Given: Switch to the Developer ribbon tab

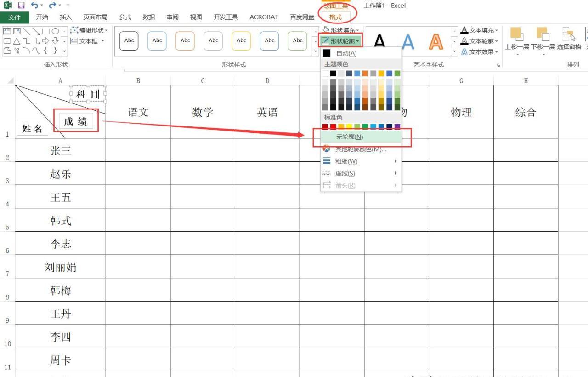Looking at the screenshot, I should [226, 17].
